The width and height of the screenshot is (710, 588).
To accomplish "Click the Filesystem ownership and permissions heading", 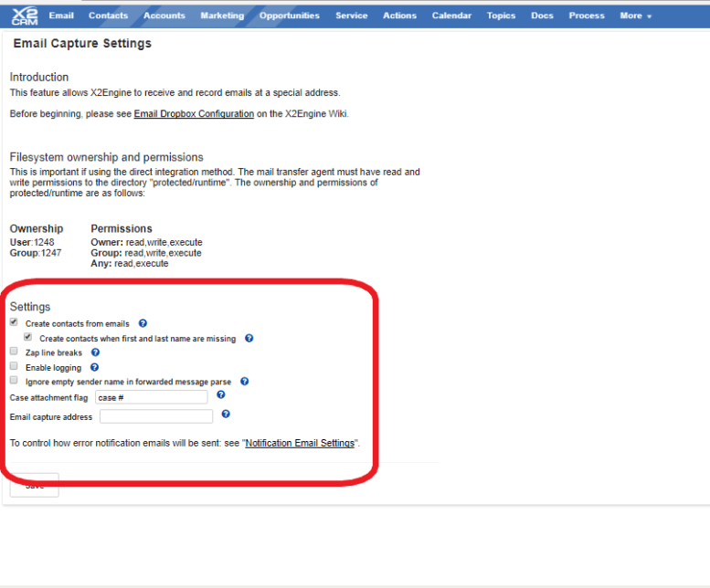I will click(x=106, y=157).
